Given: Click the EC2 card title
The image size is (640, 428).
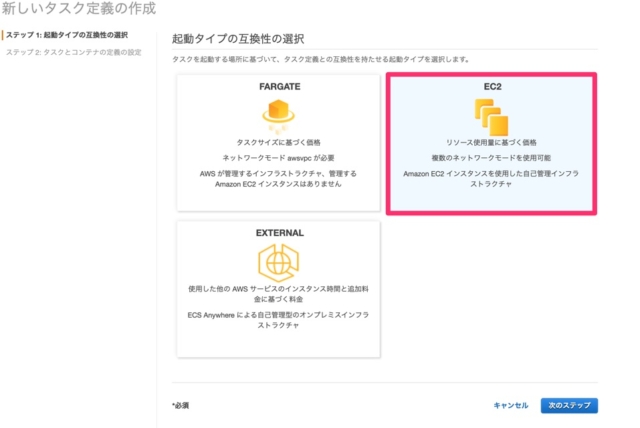Looking at the screenshot, I should tap(492, 86).
